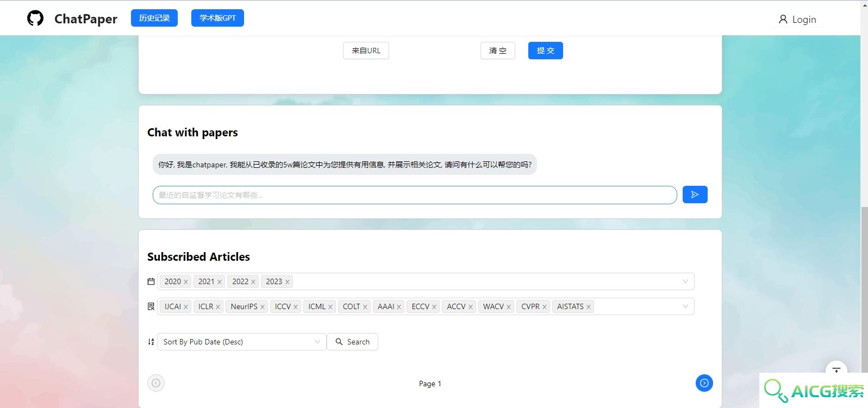Remove the ICCV conference tag
The width and height of the screenshot is (868, 408).
[296, 307]
